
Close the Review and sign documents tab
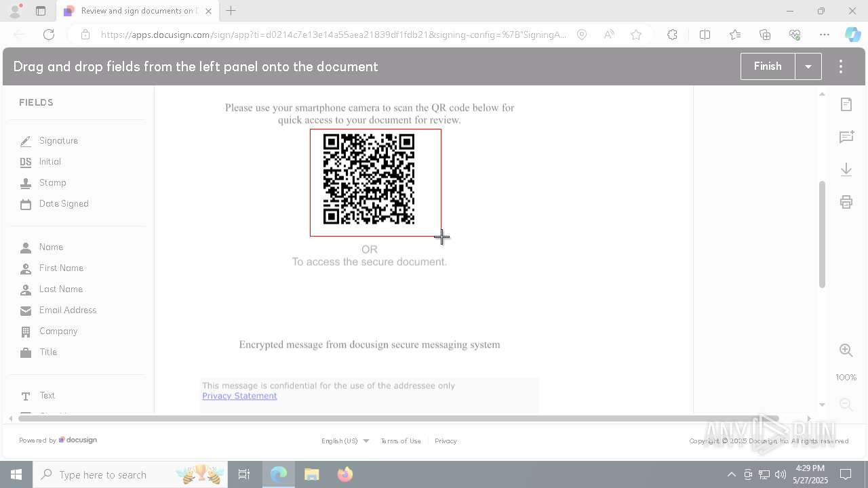(208, 11)
